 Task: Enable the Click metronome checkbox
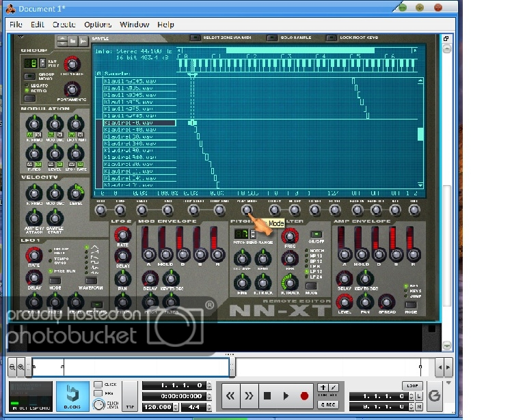(x=98, y=384)
